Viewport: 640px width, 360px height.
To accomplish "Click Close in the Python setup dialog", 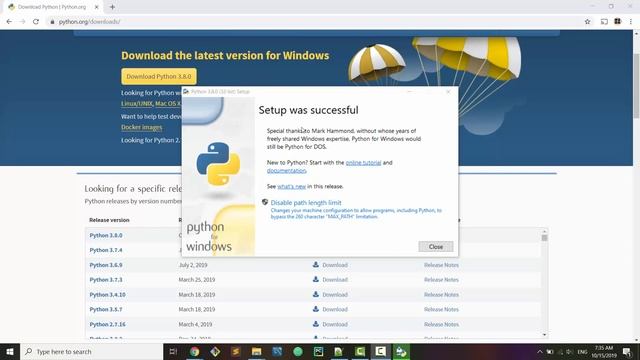I will [x=436, y=247].
